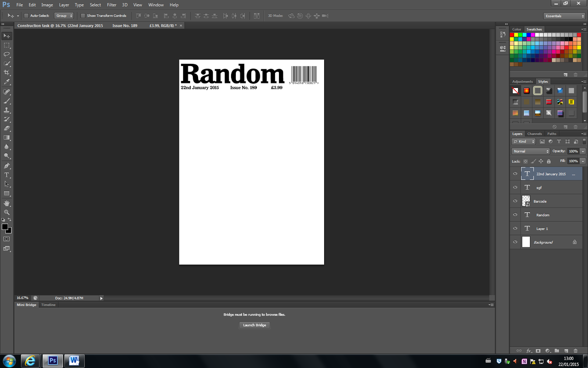Select the Eraser tool
Screen dimensions: 588x368
point(7,128)
